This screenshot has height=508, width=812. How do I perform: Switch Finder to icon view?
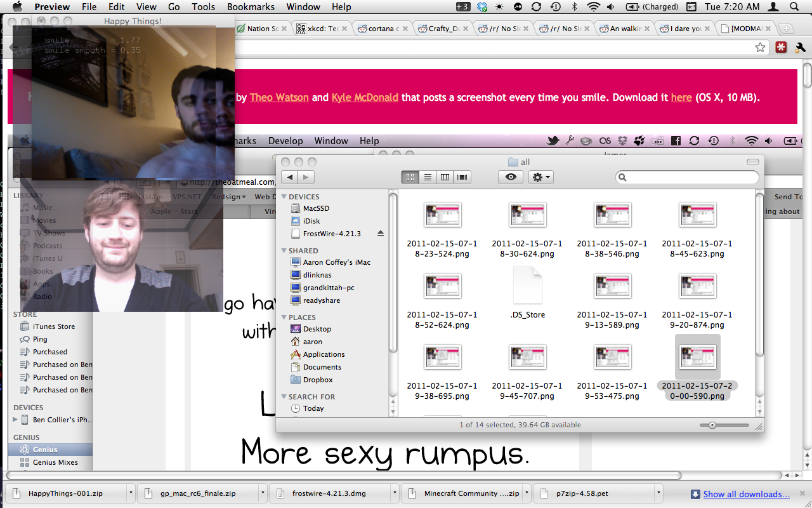tap(410, 177)
